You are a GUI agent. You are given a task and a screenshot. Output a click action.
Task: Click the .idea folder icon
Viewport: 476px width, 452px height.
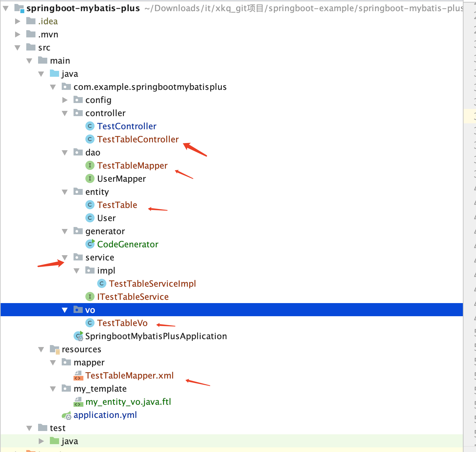pos(31,21)
